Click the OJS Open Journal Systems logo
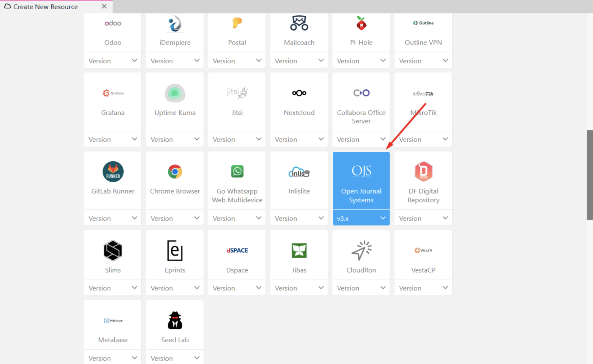This screenshot has height=364, width=593. (x=361, y=171)
